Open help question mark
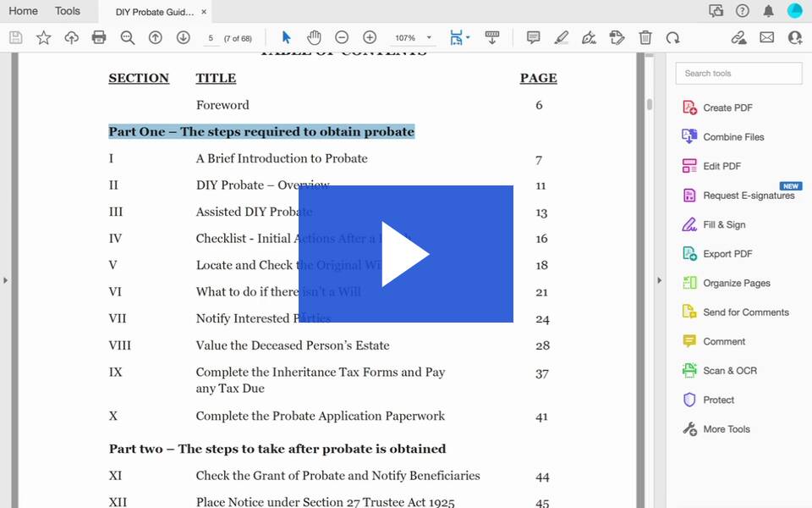The width and height of the screenshot is (812, 508). tap(743, 11)
